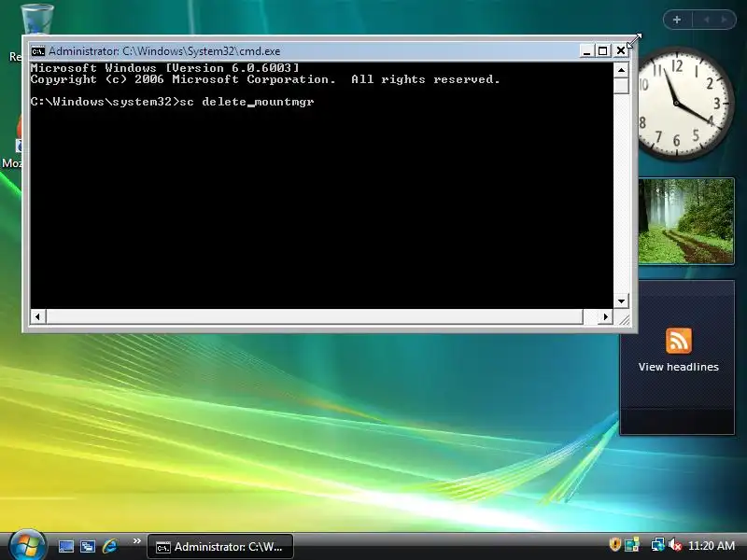Viewport: 747px width, 560px height.
Task: Select the Administrator cmd taskbar button
Action: pos(220,547)
